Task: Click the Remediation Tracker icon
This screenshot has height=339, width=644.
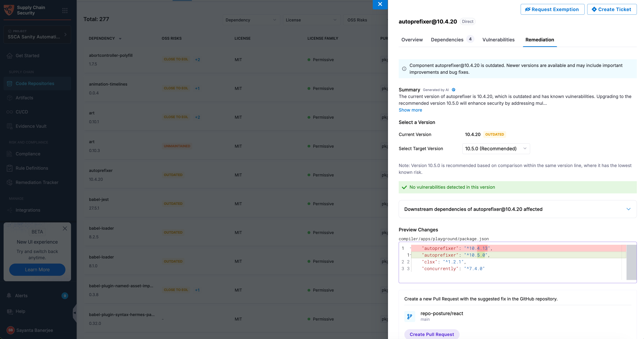Action: [x=10, y=183]
